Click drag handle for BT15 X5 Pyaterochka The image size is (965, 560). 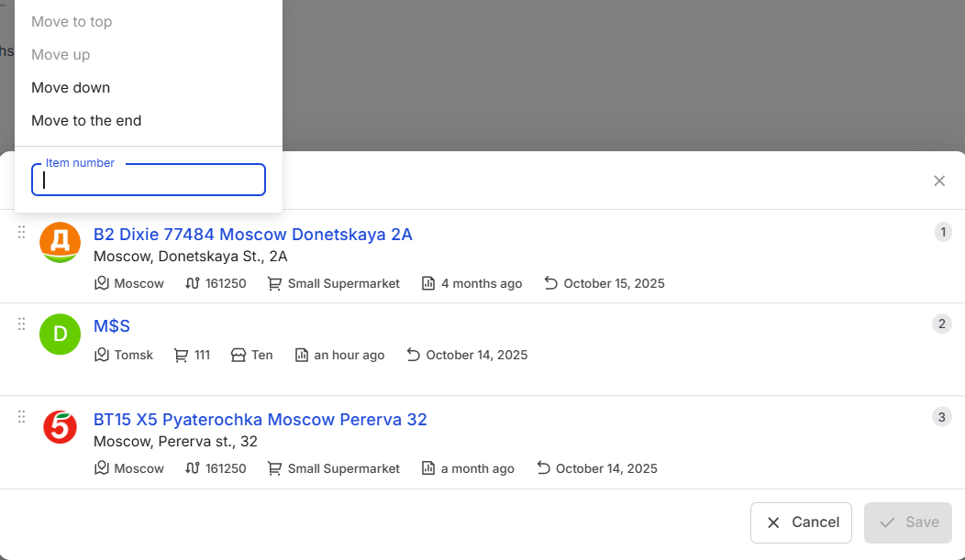(x=21, y=417)
